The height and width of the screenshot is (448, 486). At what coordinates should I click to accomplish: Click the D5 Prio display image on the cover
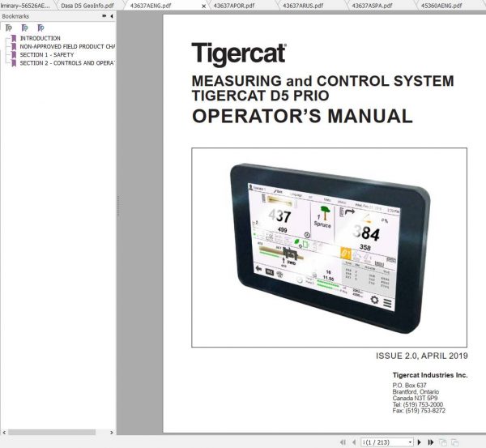coord(330,248)
